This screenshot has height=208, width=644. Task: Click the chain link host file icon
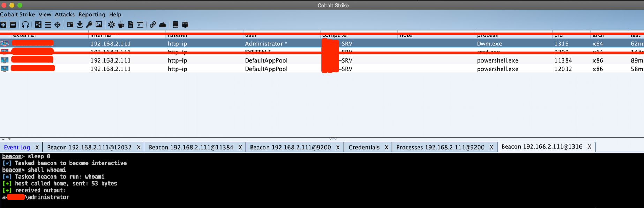click(x=153, y=24)
